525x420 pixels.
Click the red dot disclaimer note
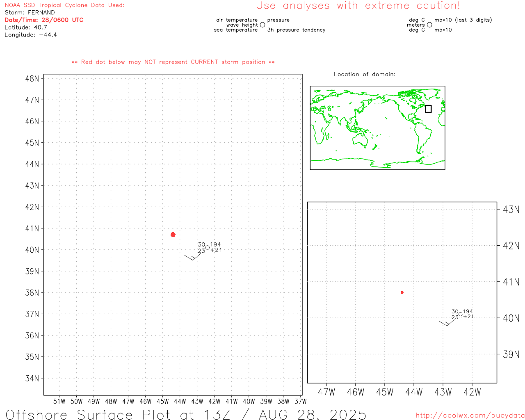tap(173, 62)
